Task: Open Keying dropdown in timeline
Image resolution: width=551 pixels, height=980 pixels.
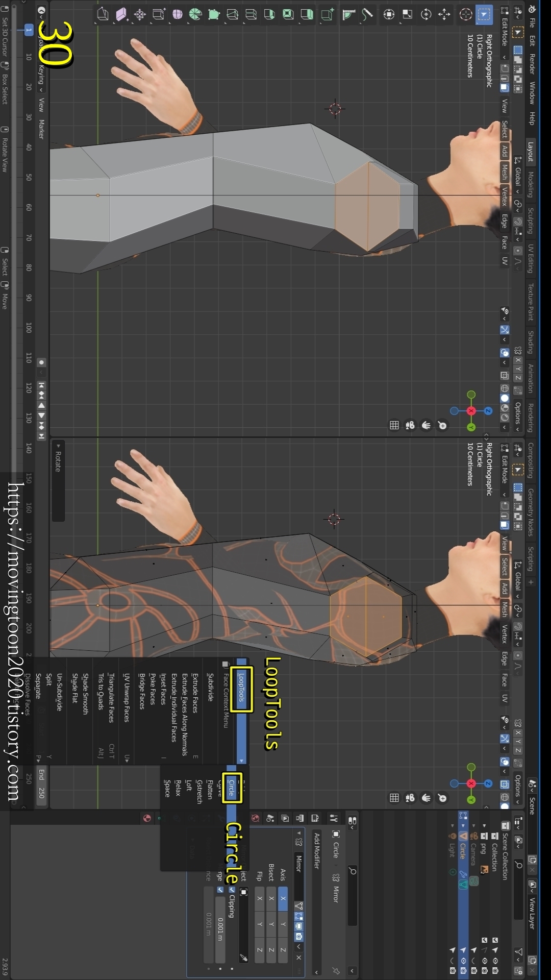Action: click(41, 78)
